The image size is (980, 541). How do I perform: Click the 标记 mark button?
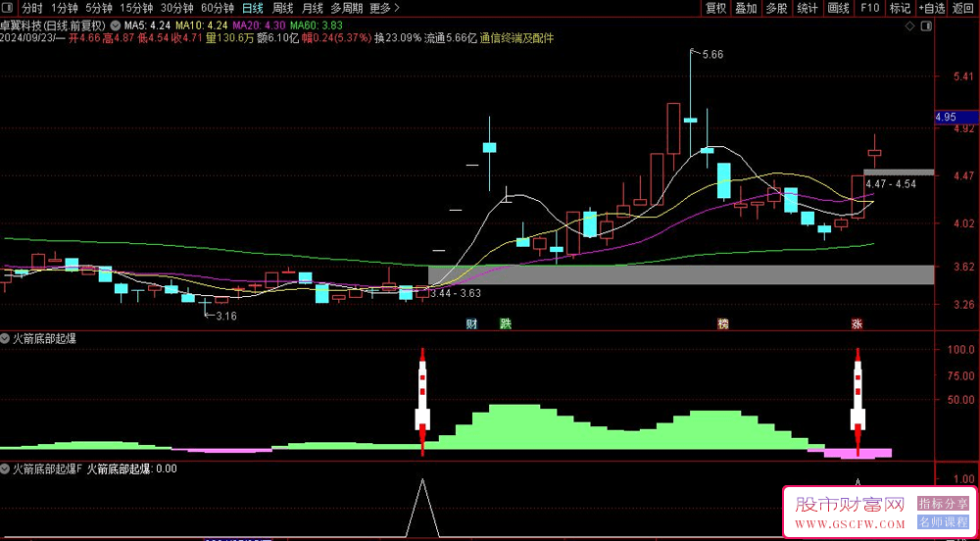click(x=900, y=8)
